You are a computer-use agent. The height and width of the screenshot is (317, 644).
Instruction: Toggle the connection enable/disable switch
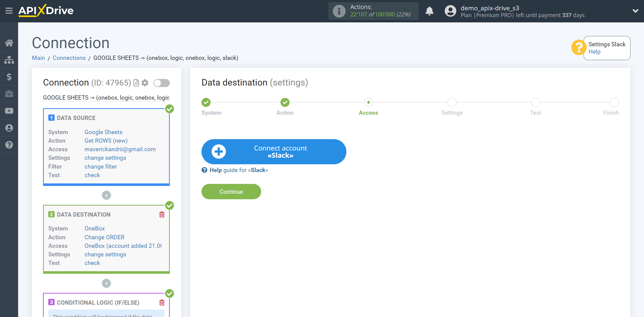(162, 83)
